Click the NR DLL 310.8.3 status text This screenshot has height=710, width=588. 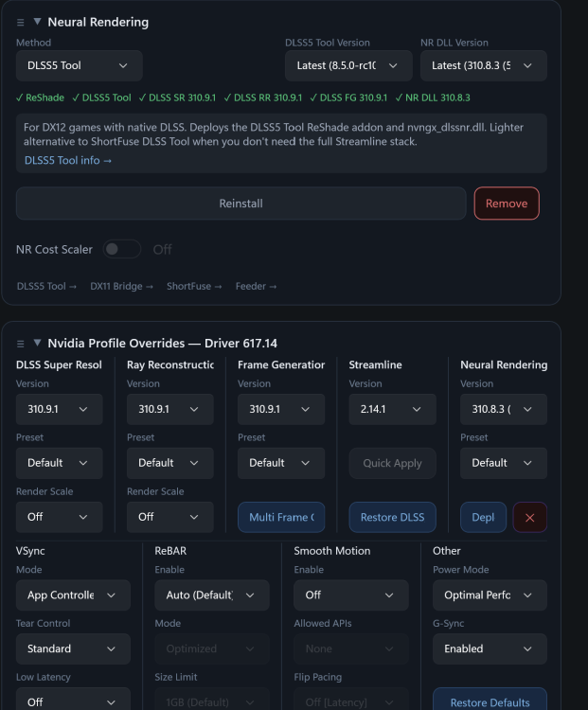point(433,98)
